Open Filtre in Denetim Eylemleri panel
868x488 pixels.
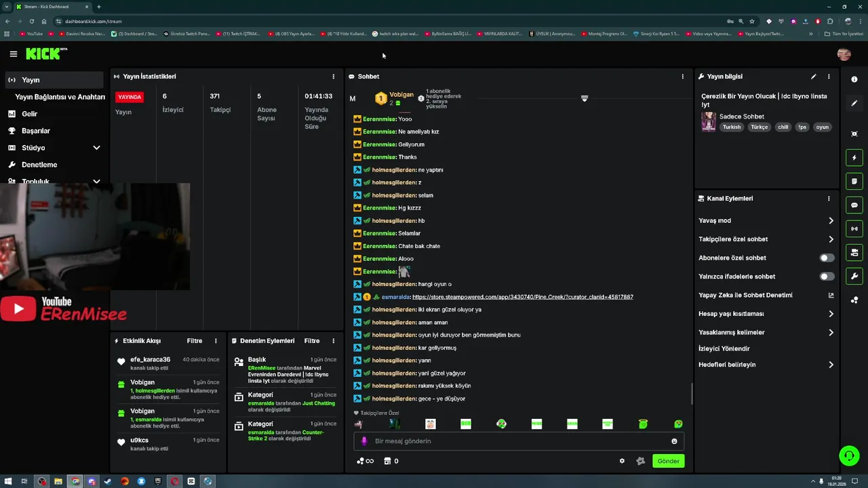(x=312, y=341)
